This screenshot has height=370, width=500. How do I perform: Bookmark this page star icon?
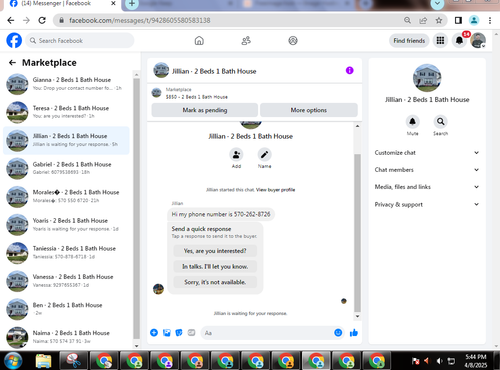point(439,20)
